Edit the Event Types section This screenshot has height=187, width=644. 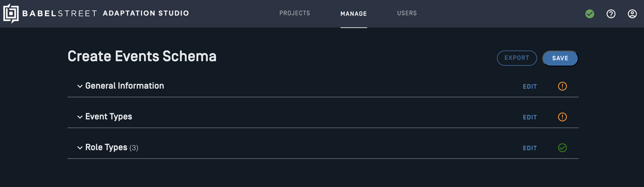click(x=530, y=117)
